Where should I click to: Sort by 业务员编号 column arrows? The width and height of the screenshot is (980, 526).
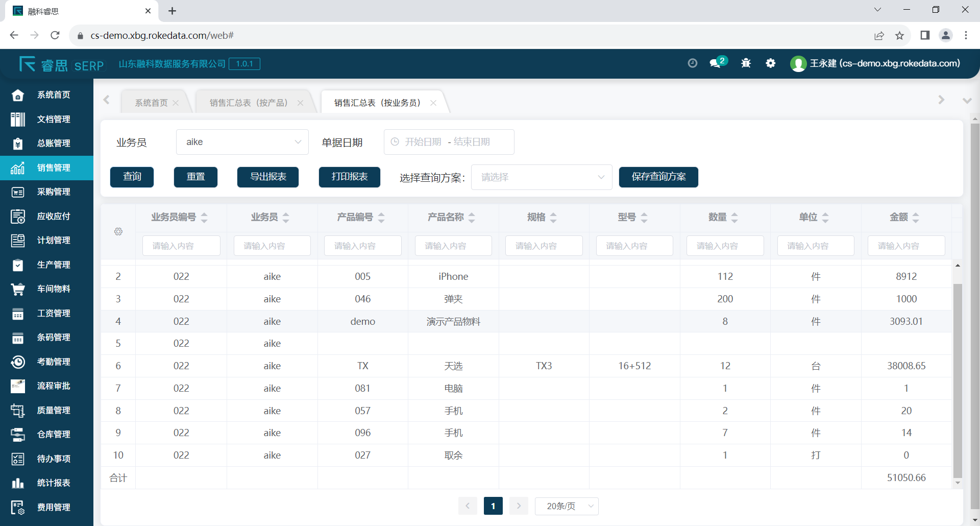[204, 218]
